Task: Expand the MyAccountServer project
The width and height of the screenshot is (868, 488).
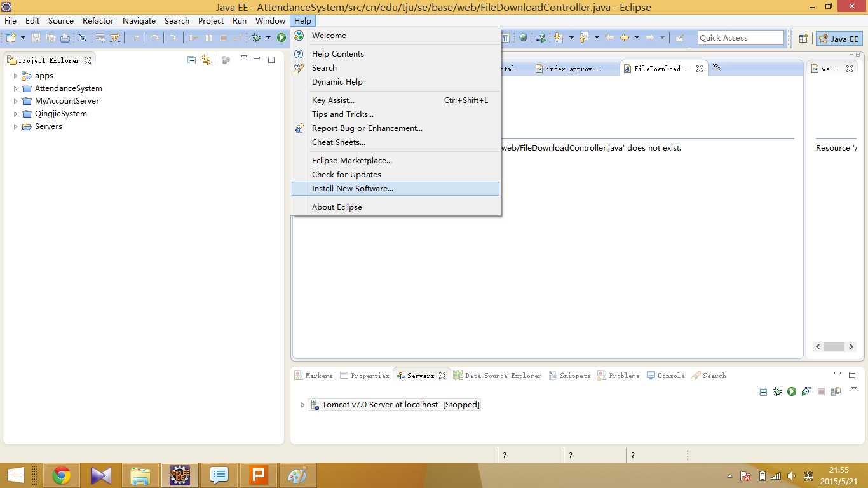Action: pyautogui.click(x=16, y=101)
